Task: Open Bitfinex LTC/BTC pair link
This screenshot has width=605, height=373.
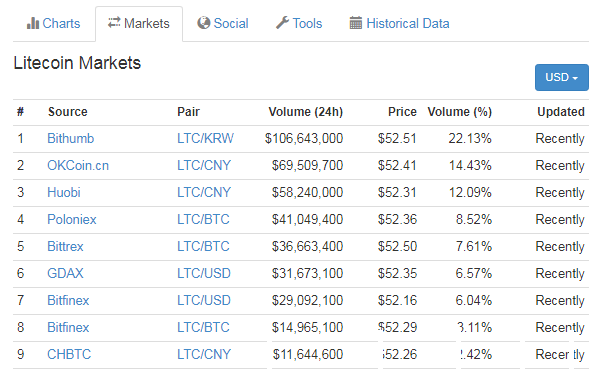Action: [203, 327]
